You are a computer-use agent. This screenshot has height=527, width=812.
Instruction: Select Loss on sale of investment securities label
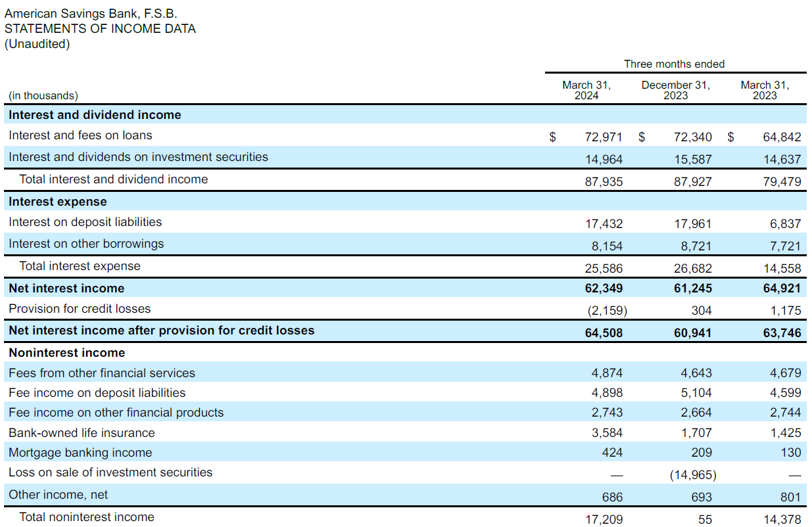point(110,472)
